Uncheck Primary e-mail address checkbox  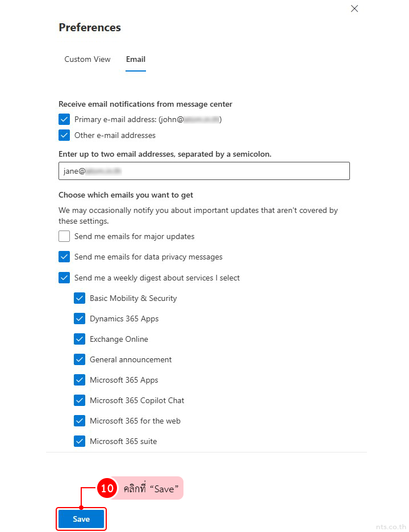point(64,119)
